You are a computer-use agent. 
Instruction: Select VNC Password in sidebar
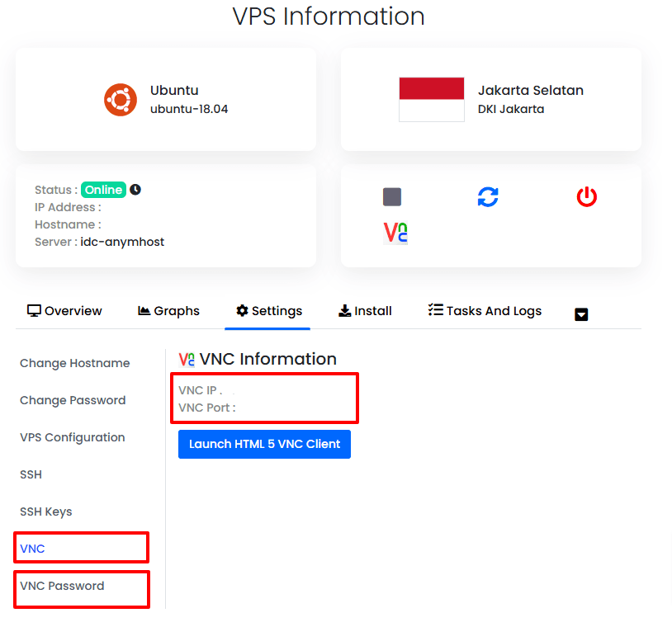click(x=62, y=586)
